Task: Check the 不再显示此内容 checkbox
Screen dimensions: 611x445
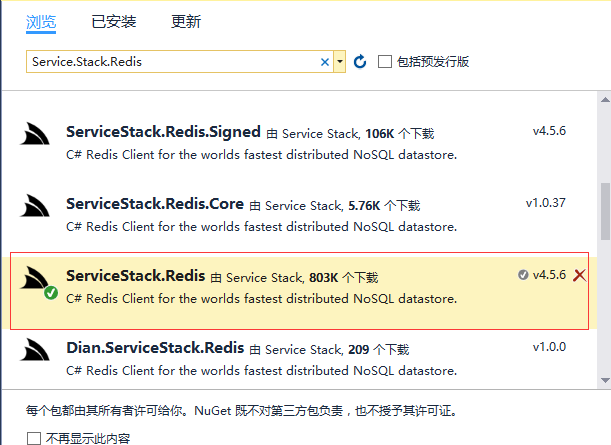Action: coord(34,438)
